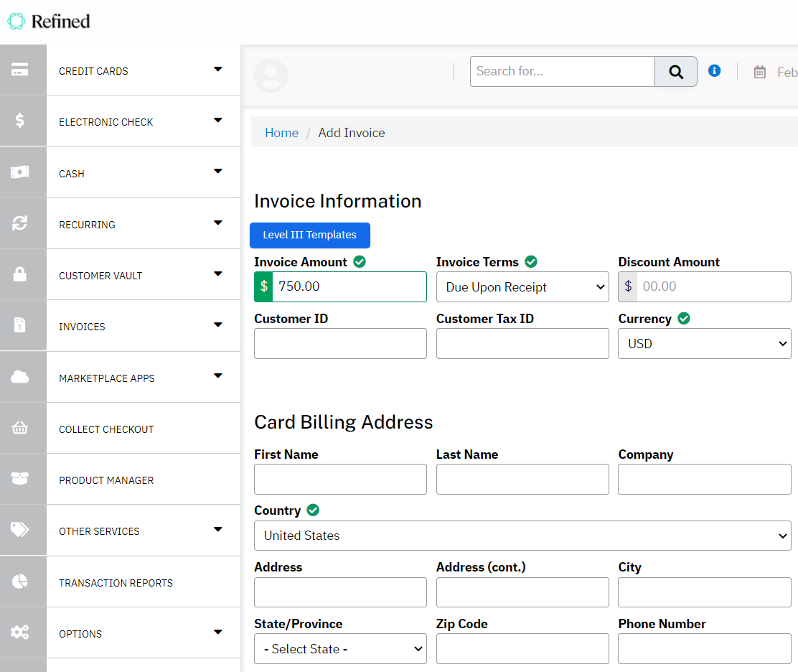Expand the Invoices menu arrow
The height and width of the screenshot is (672, 798).
218,325
